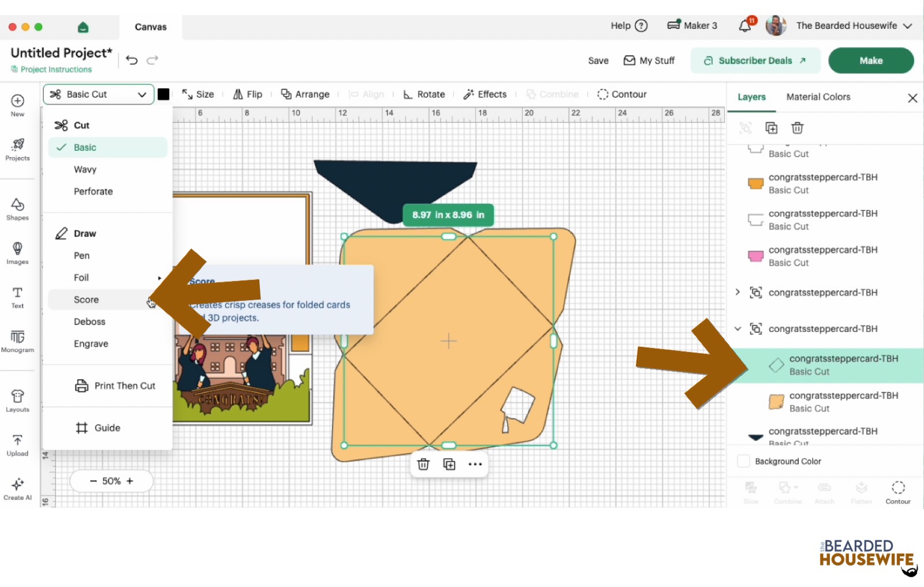This screenshot has height=587, width=924.
Task: Open the Upload tool
Action: [17, 445]
